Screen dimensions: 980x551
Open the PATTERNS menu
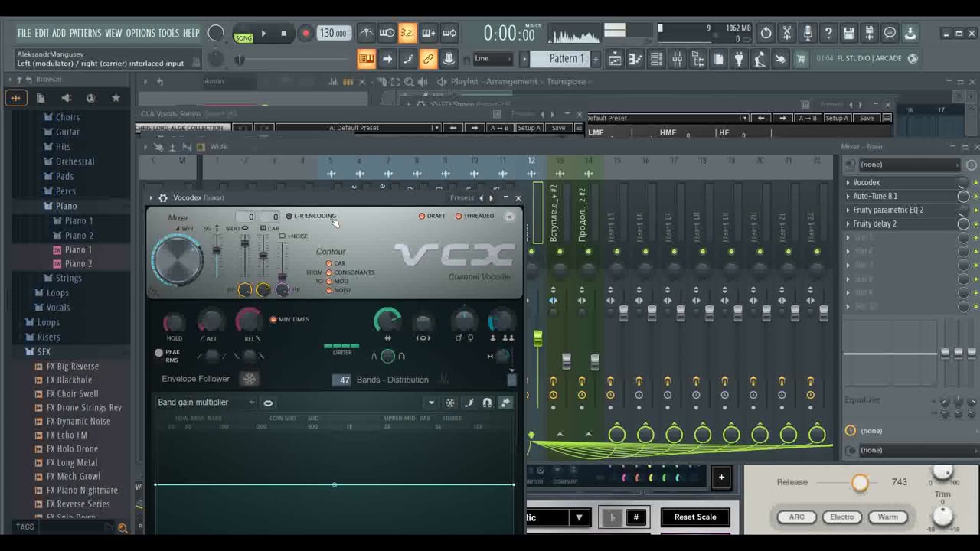tap(85, 33)
